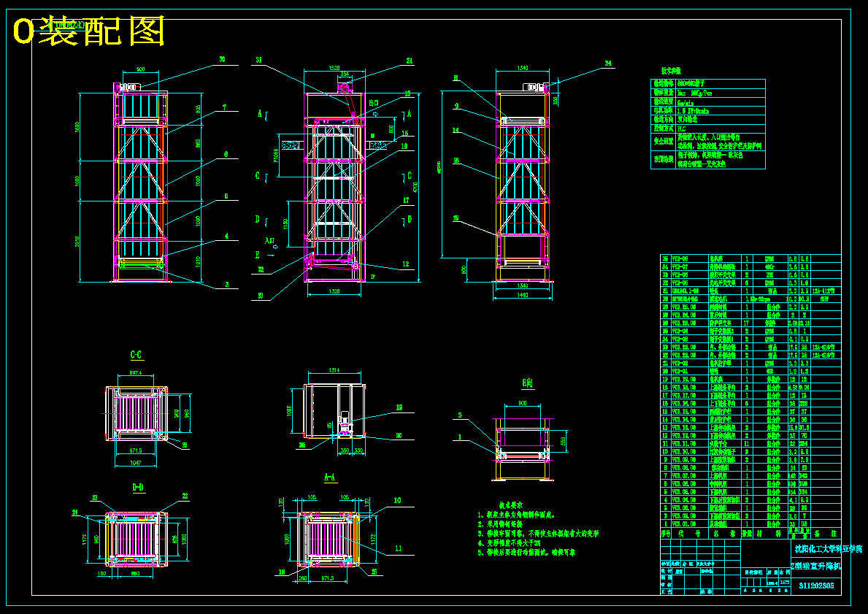Select the "354" dimension near the motor
Viewport: 868px width, 614px height.
coord(345,73)
